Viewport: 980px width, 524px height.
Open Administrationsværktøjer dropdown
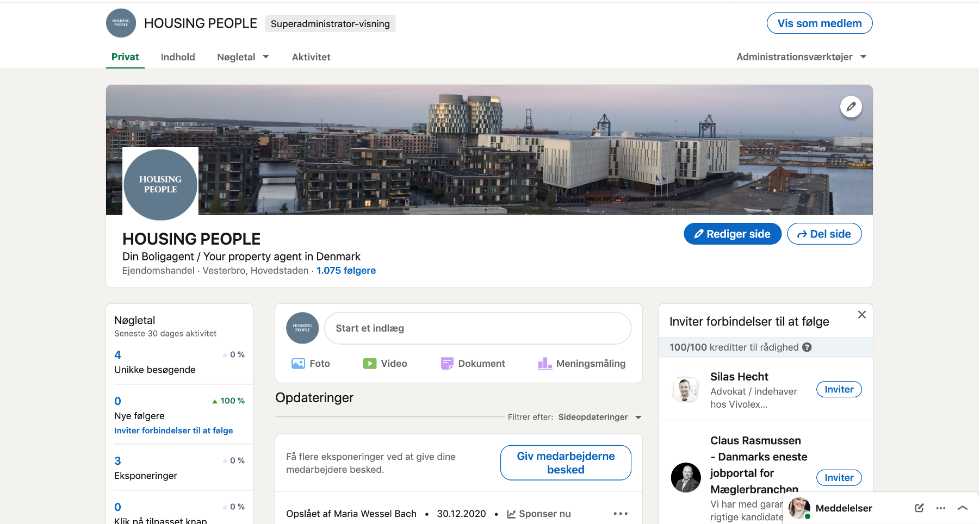801,57
